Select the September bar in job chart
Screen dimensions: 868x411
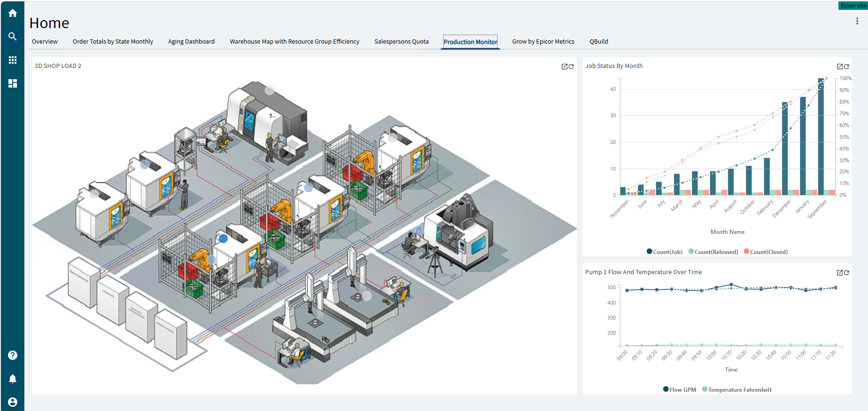pyautogui.click(x=821, y=136)
